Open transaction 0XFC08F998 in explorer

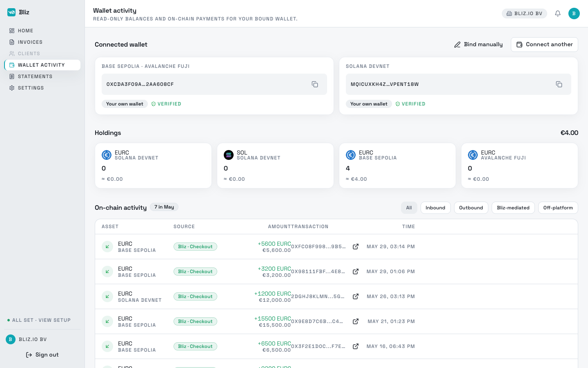click(356, 247)
